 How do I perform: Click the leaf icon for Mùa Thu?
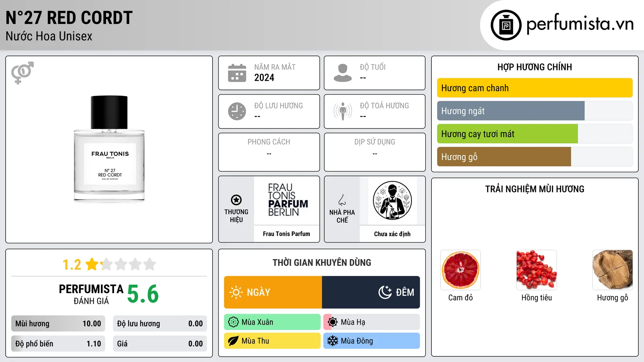[x=233, y=341]
